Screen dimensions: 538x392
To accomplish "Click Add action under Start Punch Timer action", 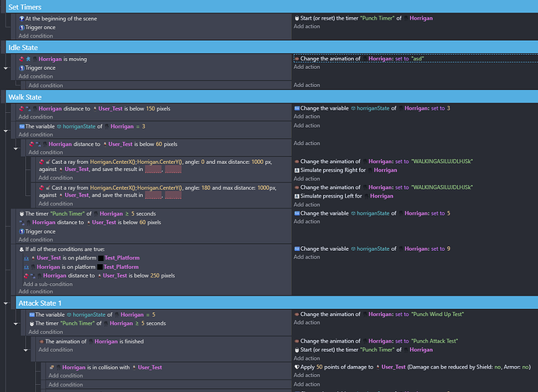I will coord(307,27).
